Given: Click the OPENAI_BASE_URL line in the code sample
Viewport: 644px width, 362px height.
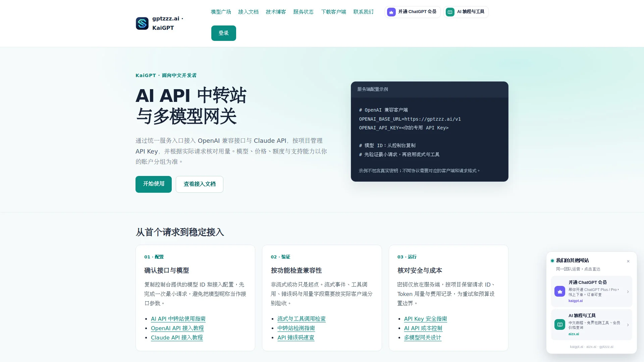Looking at the screenshot, I should [x=410, y=119].
